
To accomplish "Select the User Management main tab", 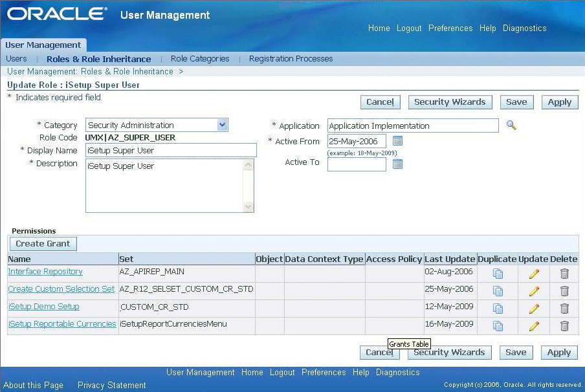I will (43, 45).
